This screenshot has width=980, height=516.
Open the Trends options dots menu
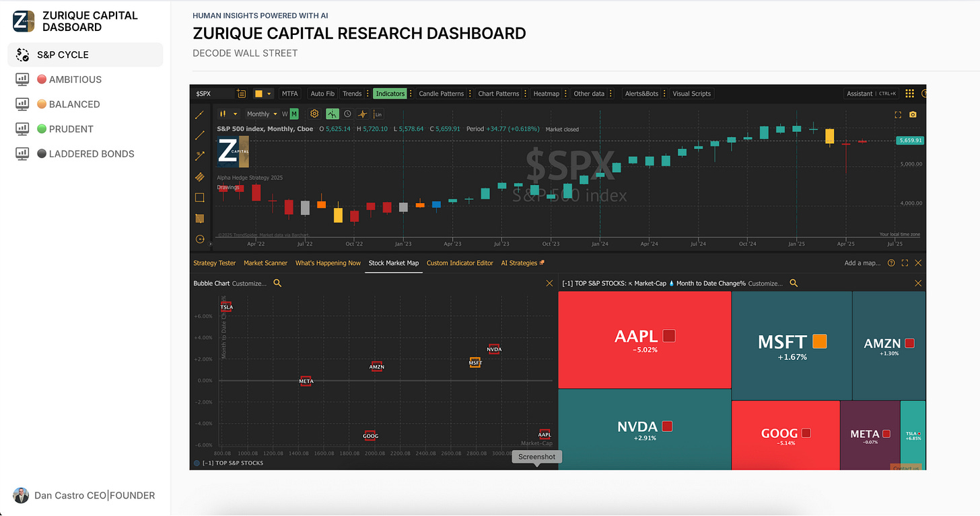(367, 94)
